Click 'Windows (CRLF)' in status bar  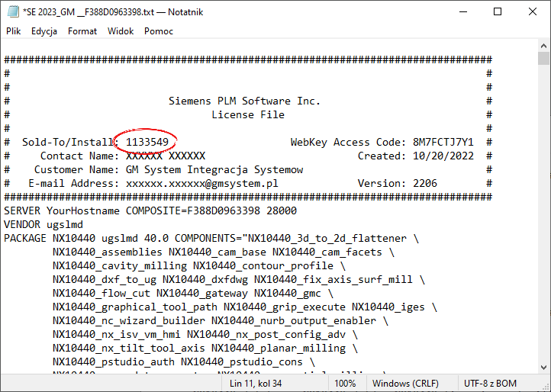click(x=405, y=383)
